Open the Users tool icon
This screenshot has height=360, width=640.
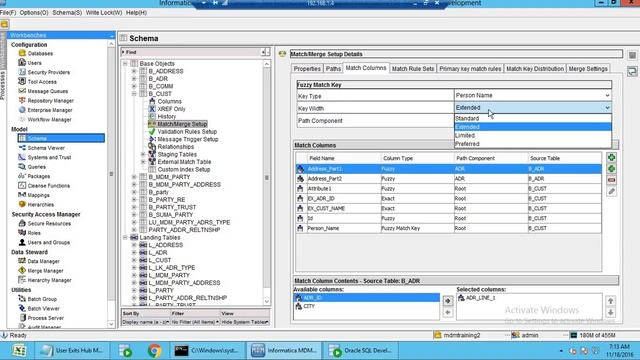[x=22, y=62]
